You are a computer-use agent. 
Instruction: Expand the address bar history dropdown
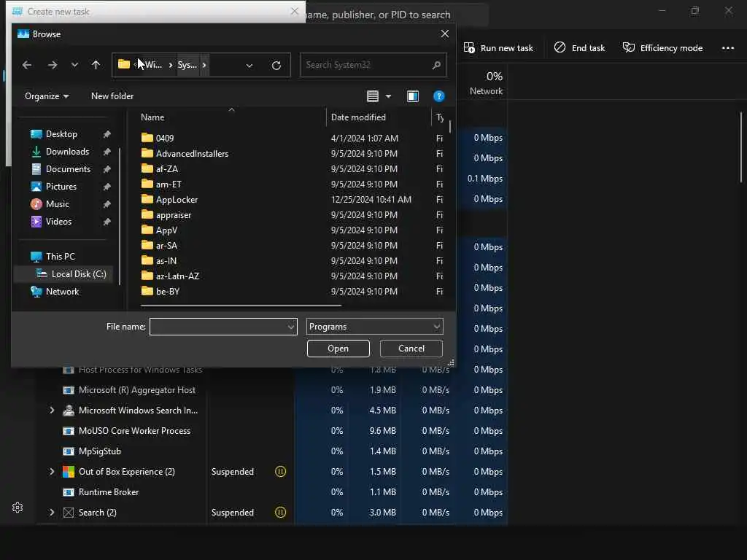(249, 65)
